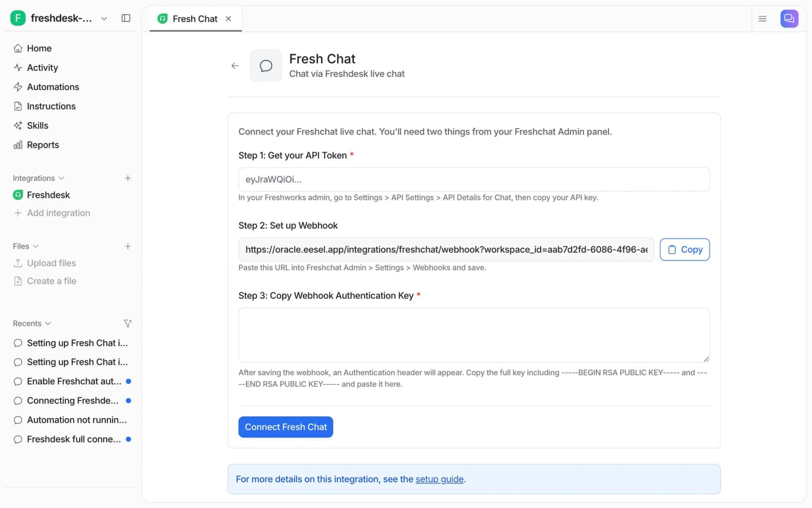Image resolution: width=812 pixels, height=508 pixels.
Task: Click the webhook URL field
Action: click(446, 250)
